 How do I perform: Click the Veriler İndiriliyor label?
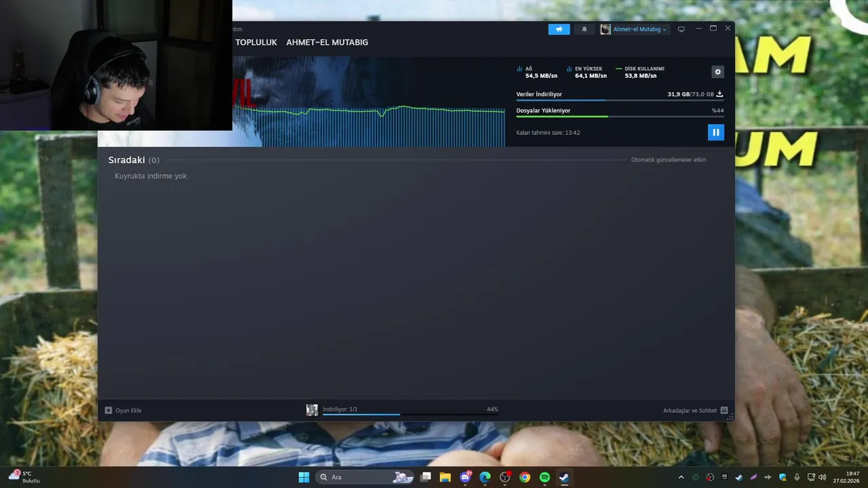click(x=539, y=94)
